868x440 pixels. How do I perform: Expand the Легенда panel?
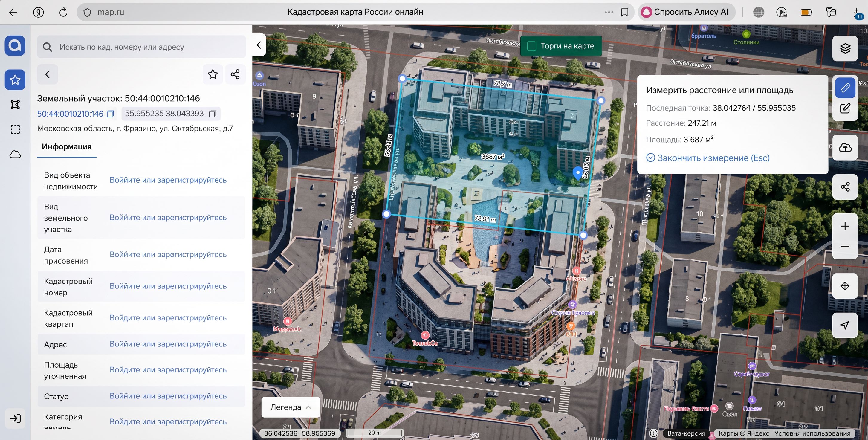click(291, 407)
